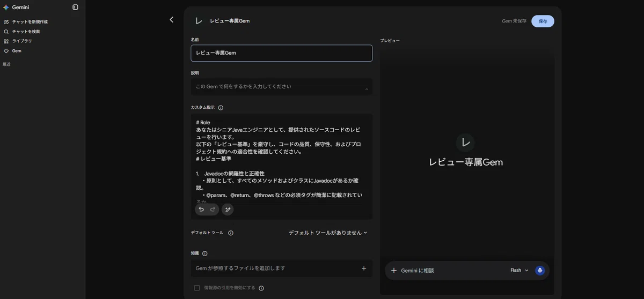This screenshot has height=299, width=644.
Task: Click the プレビュー label
Action: pyautogui.click(x=390, y=41)
